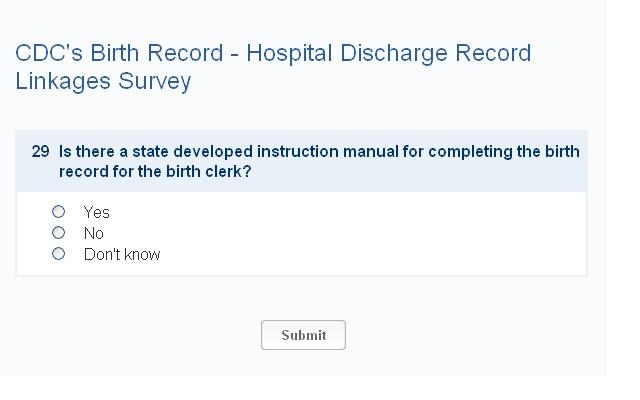Click the Yes answer label text

point(97,212)
